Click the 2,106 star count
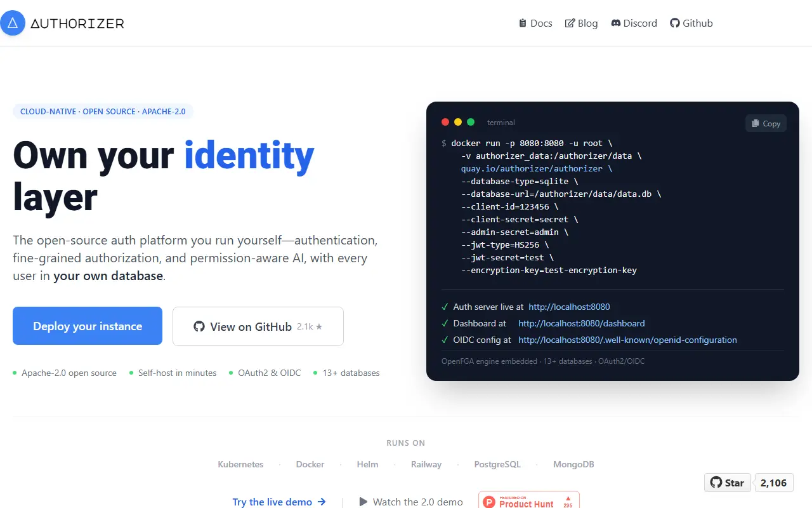 click(773, 483)
